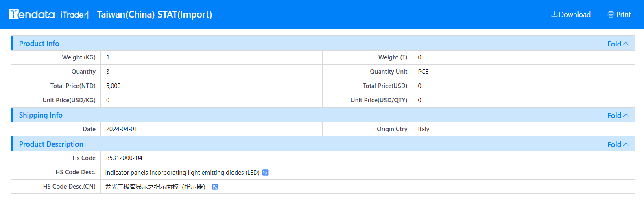Click the Taiwan(China) STAT(Import) title
This screenshot has width=644, height=202.
(155, 15)
